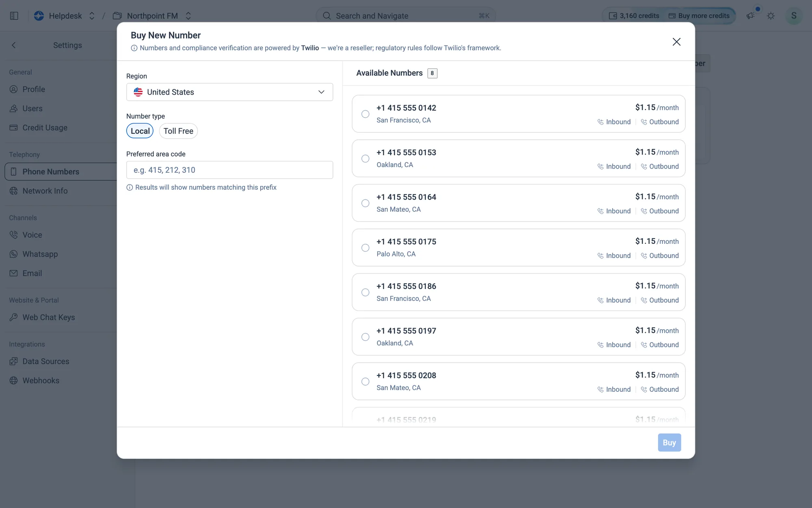Click the Whatsapp icon in sidebar

14,254
